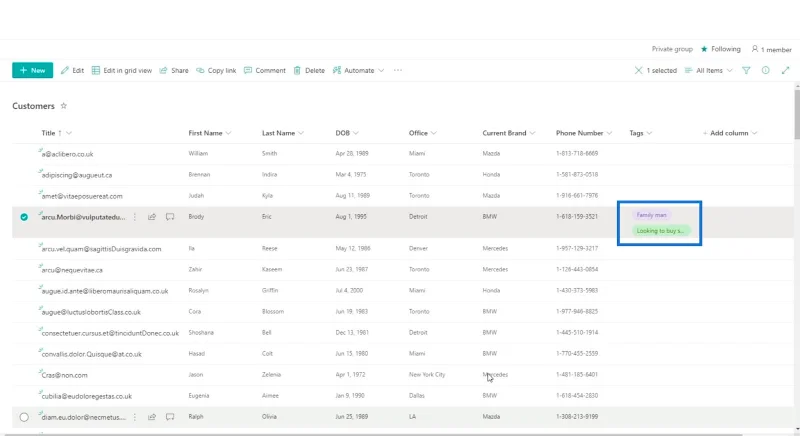This screenshot has width=800, height=436.
Task: Click last name Zelenia cell
Action: click(x=271, y=374)
